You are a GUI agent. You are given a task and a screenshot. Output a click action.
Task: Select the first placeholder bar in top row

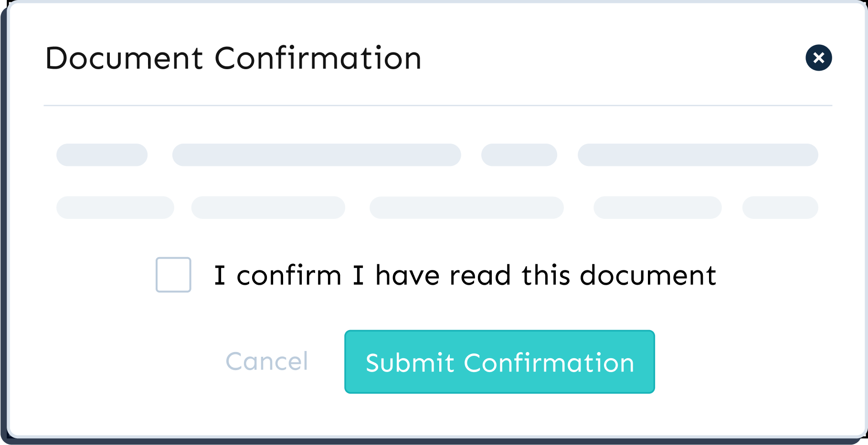[102, 155]
